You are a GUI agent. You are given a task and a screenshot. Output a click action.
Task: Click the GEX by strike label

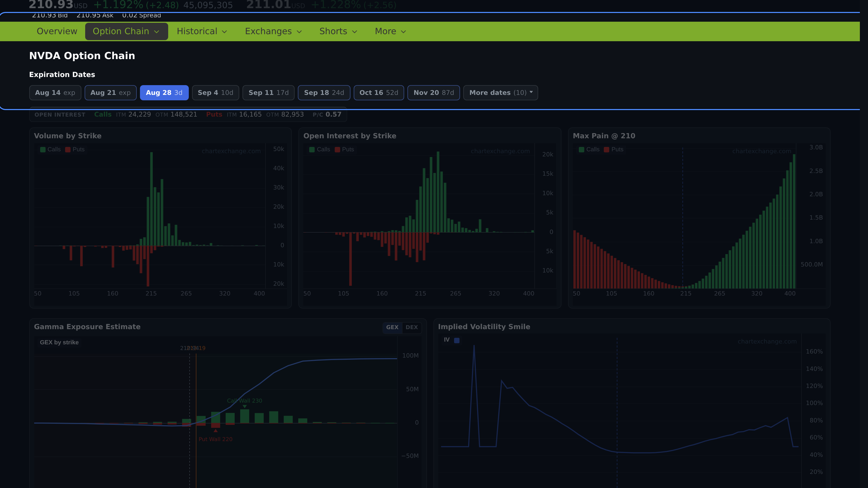pos(59,342)
